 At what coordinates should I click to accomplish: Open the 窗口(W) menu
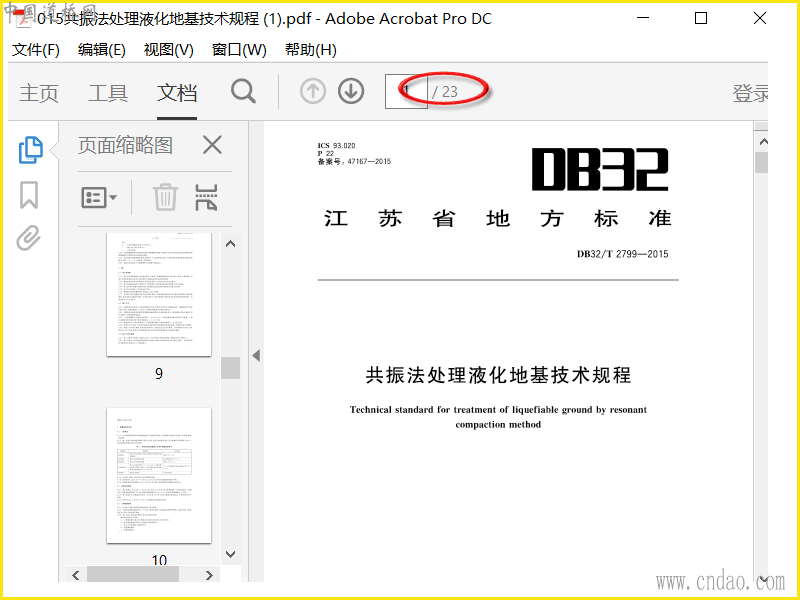pos(239,50)
